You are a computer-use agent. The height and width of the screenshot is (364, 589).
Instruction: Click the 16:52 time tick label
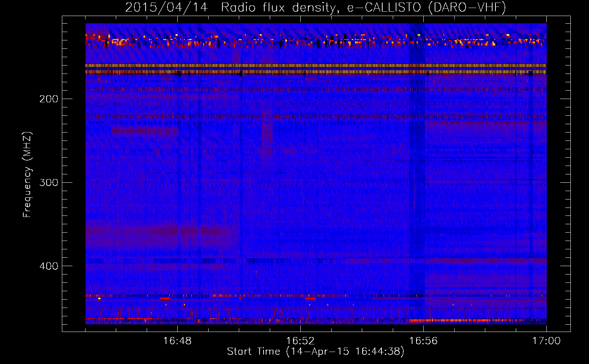click(x=300, y=341)
